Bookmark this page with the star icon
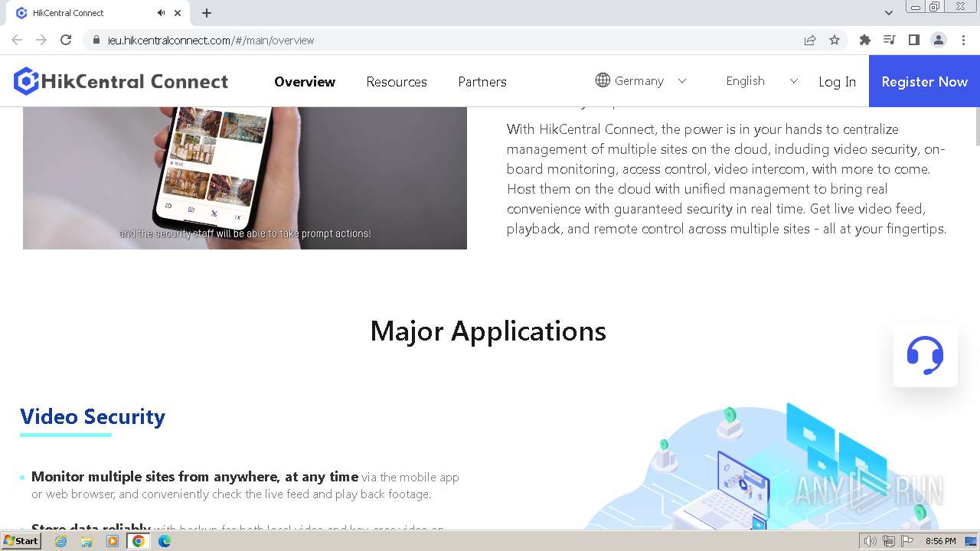The image size is (980, 551). tap(835, 40)
